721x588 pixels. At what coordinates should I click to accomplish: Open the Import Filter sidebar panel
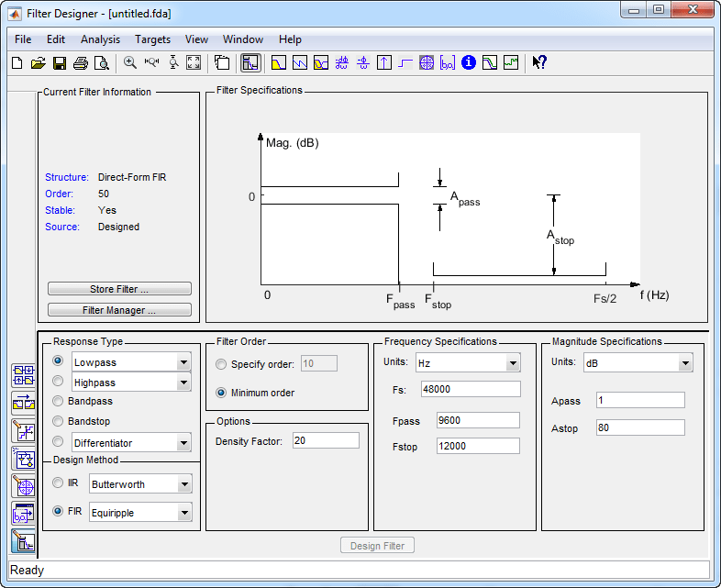pos(23,514)
